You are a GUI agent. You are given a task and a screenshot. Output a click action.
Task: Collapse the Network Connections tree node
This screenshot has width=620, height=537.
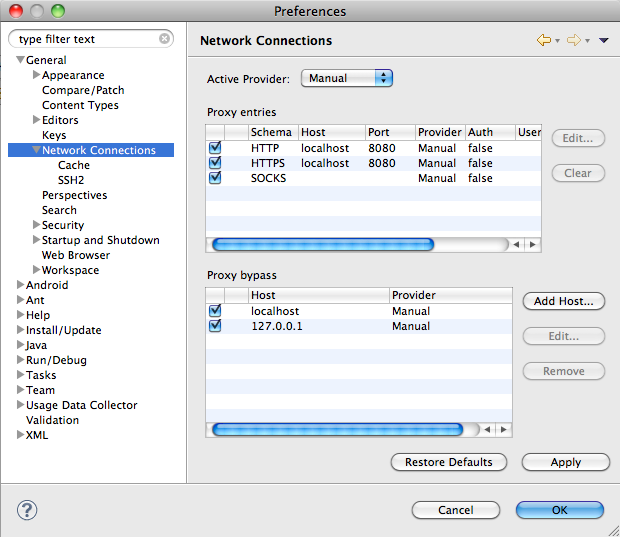point(36,150)
